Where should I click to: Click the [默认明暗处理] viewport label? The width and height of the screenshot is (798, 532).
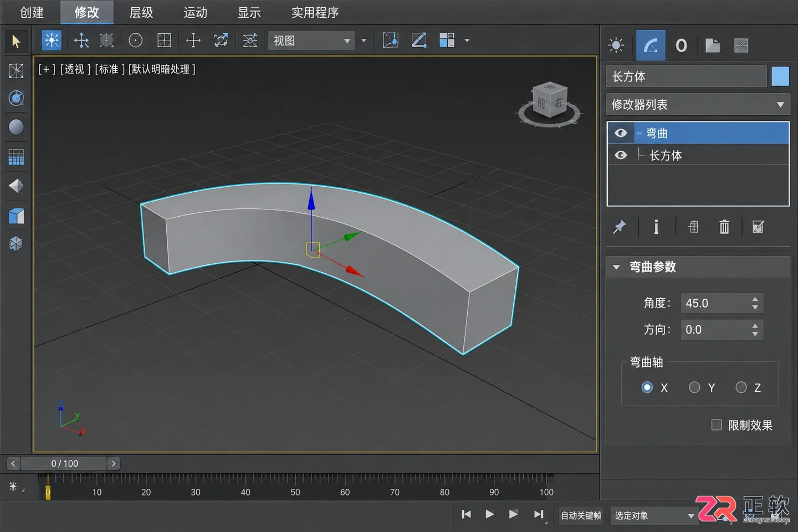tap(162, 69)
